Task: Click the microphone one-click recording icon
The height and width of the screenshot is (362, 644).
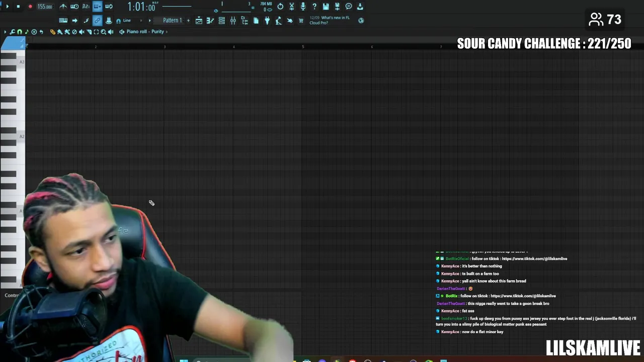Action: 303,7
